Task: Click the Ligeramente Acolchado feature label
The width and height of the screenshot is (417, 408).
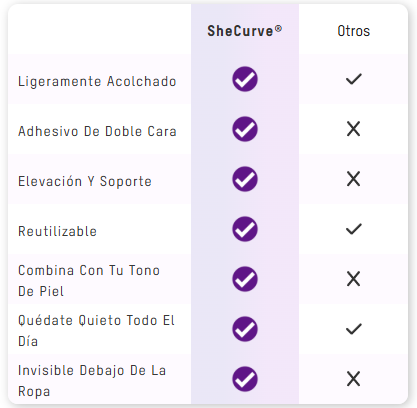Action: tap(97, 82)
